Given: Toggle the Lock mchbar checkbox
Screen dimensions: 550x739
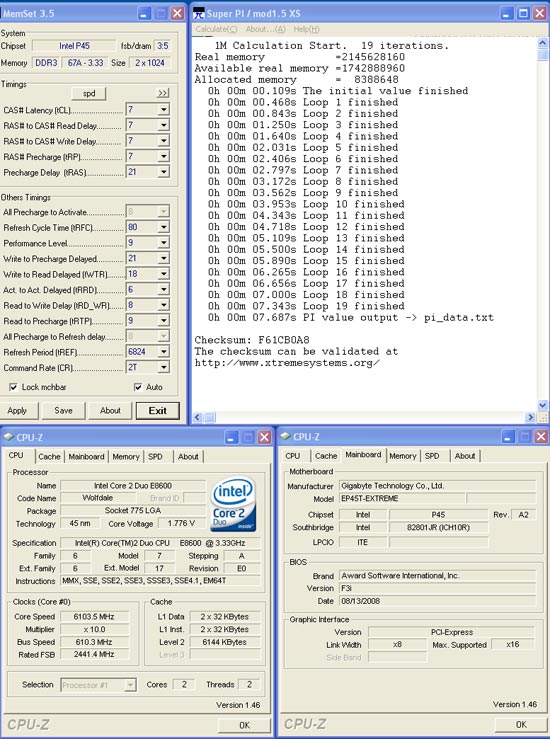Looking at the screenshot, I should tap(14, 387).
